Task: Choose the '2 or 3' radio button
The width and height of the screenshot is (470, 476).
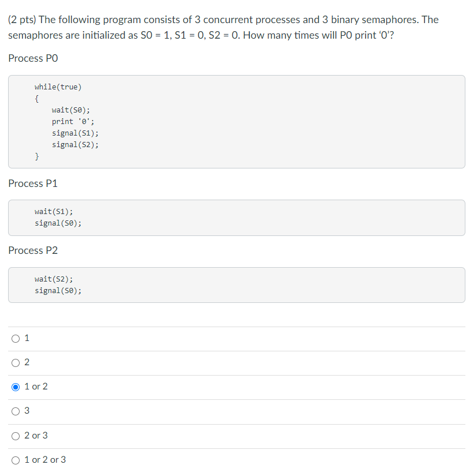Action: click(16, 436)
